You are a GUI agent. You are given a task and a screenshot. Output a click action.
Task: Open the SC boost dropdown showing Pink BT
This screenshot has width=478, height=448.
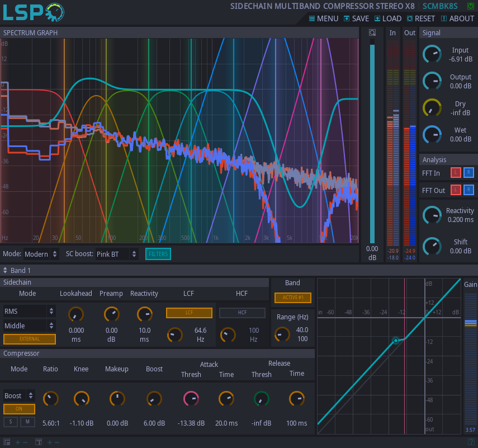tap(117, 254)
